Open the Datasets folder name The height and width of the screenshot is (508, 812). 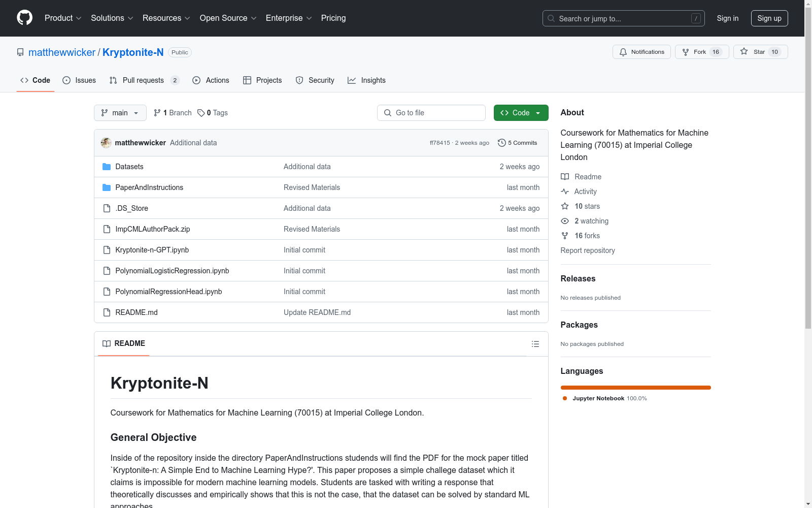pos(129,167)
